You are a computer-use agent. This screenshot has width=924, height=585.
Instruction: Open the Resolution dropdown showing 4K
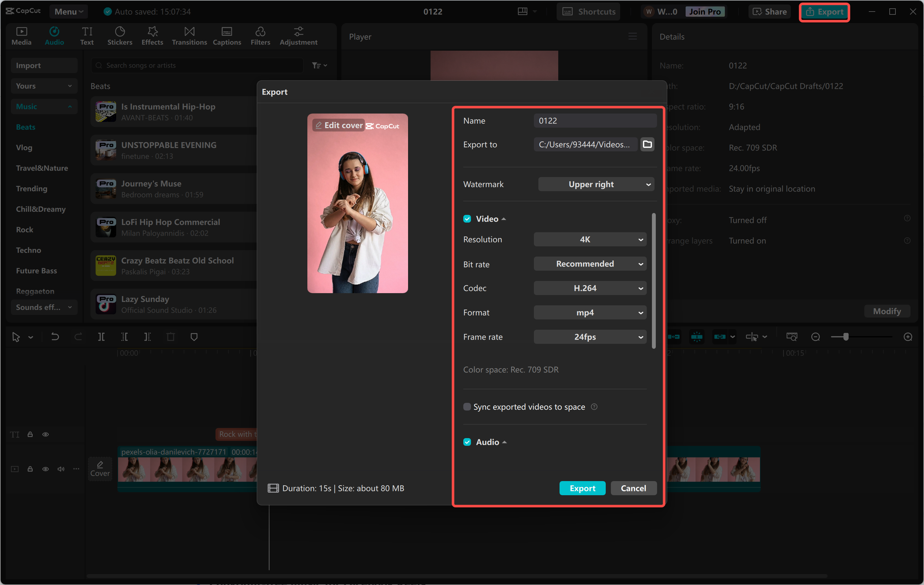pos(590,239)
